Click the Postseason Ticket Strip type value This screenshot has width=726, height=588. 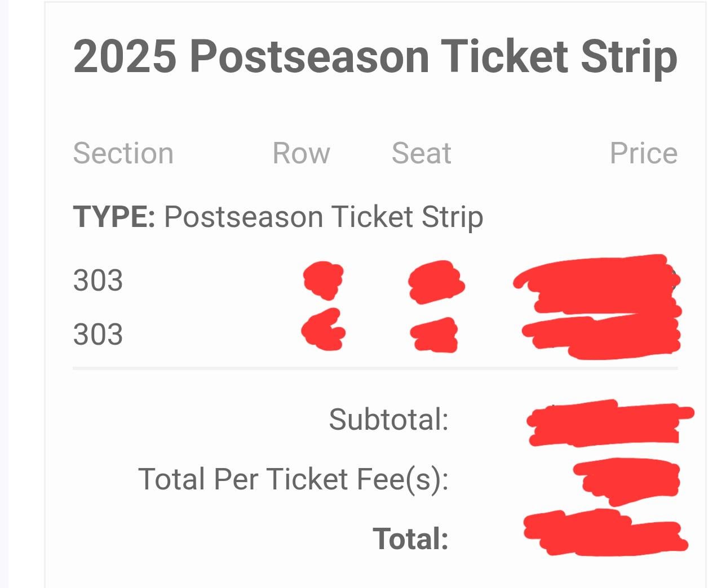(x=323, y=217)
